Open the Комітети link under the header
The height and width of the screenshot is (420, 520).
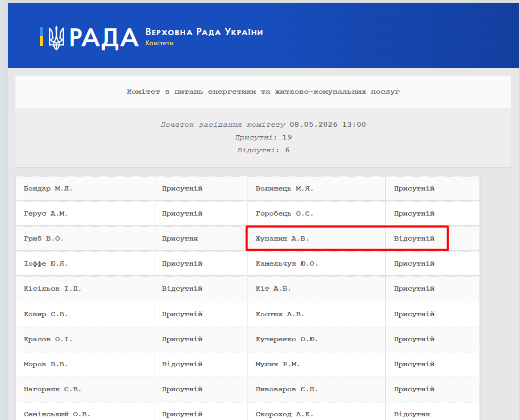(x=159, y=43)
